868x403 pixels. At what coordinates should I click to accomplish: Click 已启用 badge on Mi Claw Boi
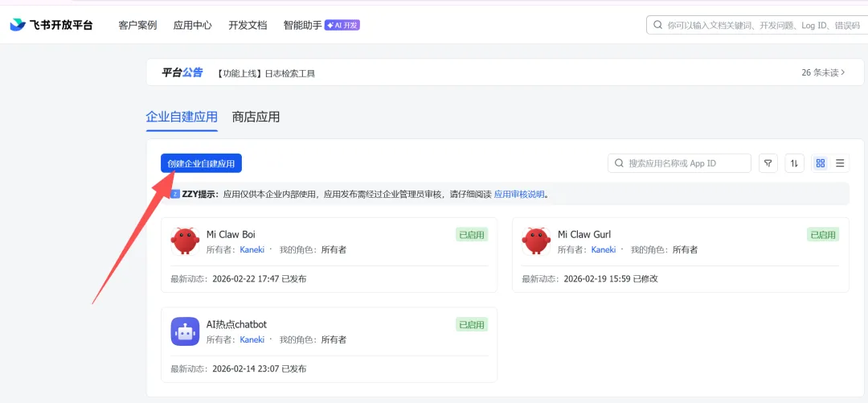pyautogui.click(x=472, y=235)
